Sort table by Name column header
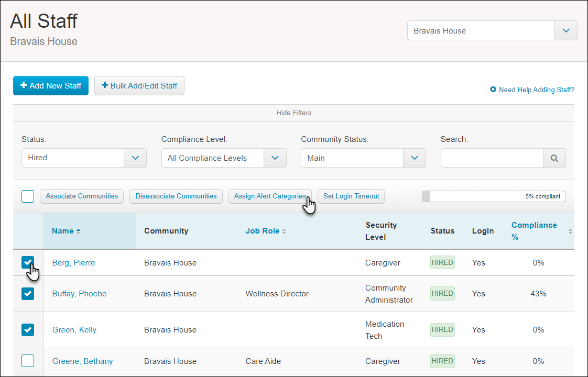Screen dimensions: 588x377 tap(62, 231)
